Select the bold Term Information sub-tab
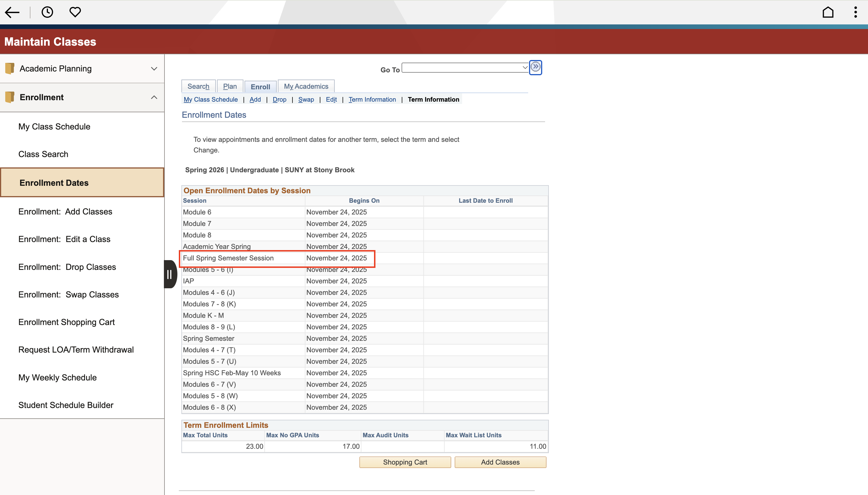The width and height of the screenshot is (868, 495). point(433,100)
